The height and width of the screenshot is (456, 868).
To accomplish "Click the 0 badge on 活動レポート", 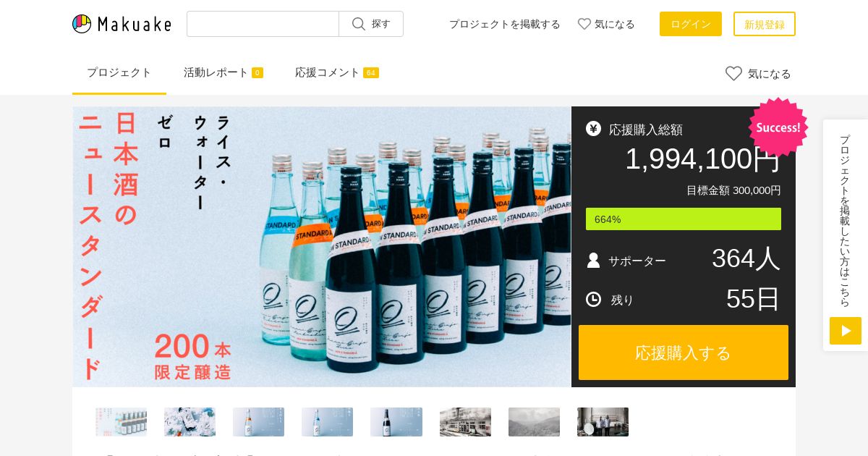I will click(258, 72).
